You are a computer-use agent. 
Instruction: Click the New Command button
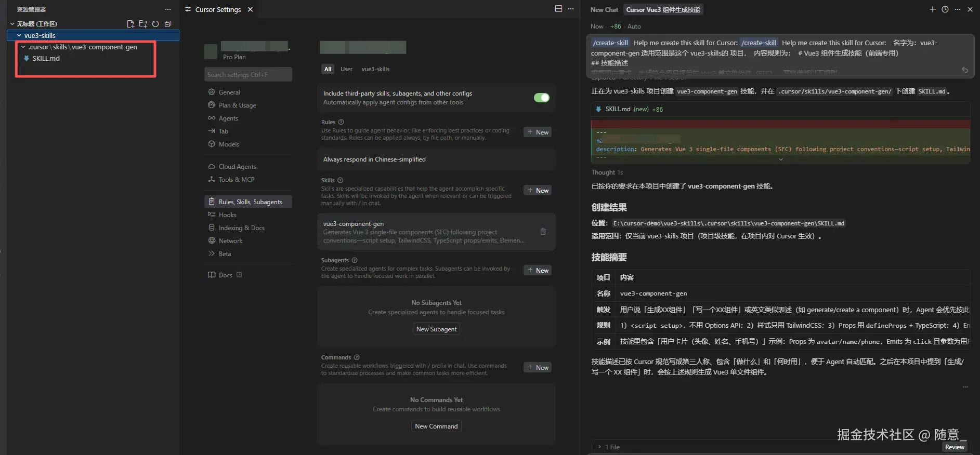pos(436,426)
